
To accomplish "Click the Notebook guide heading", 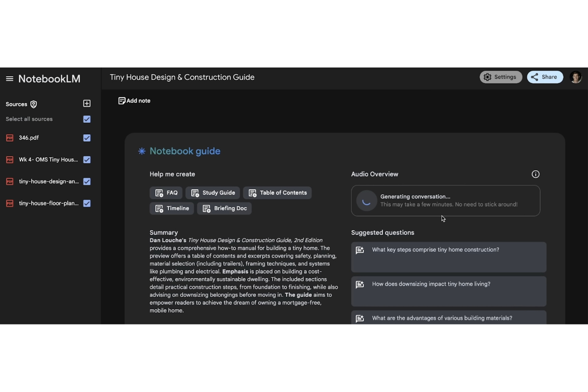I will [185, 151].
